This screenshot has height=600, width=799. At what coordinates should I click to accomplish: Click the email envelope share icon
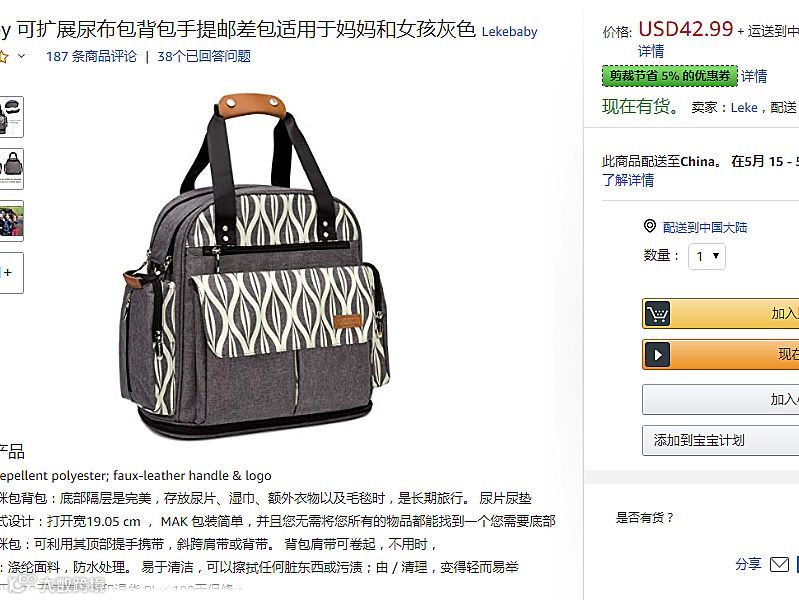[x=779, y=565]
